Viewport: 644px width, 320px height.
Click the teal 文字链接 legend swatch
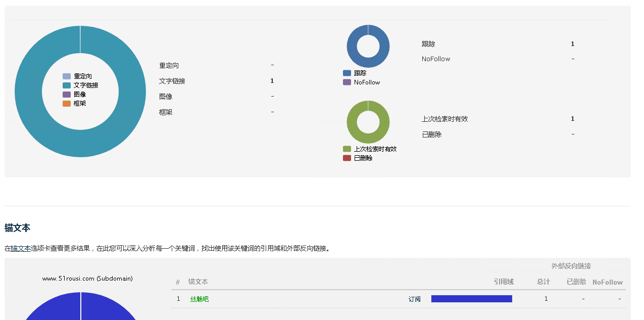67,85
